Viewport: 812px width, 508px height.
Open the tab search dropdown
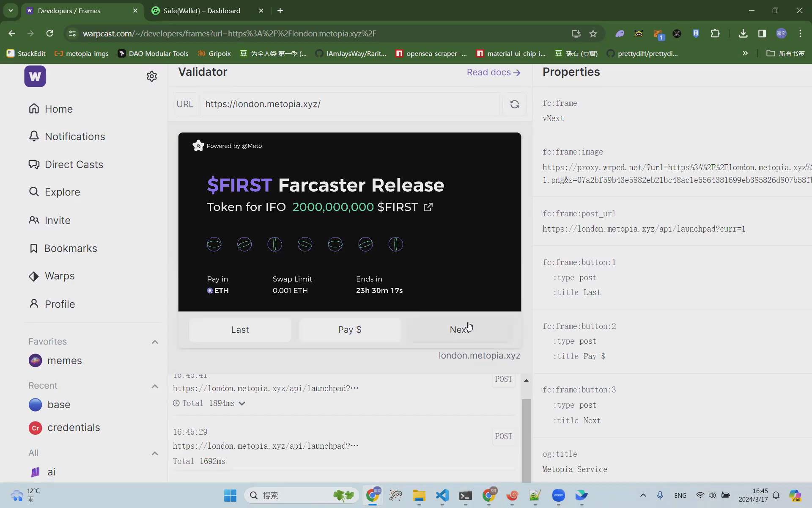coord(11,11)
